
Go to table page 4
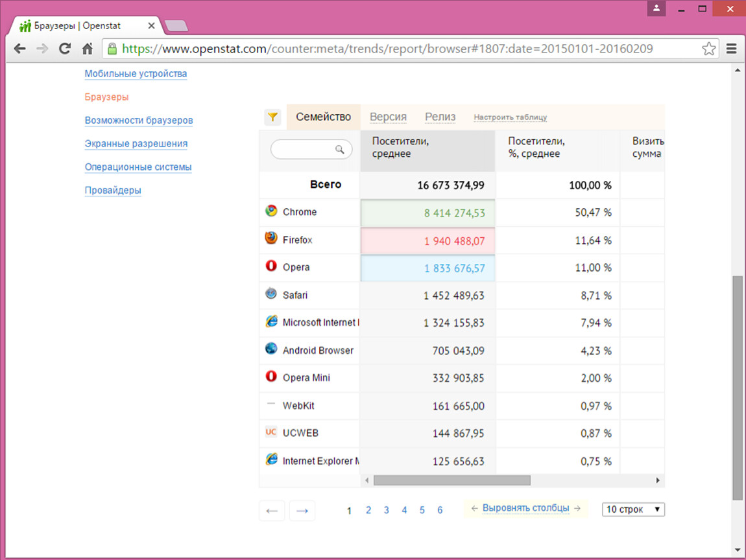(404, 510)
